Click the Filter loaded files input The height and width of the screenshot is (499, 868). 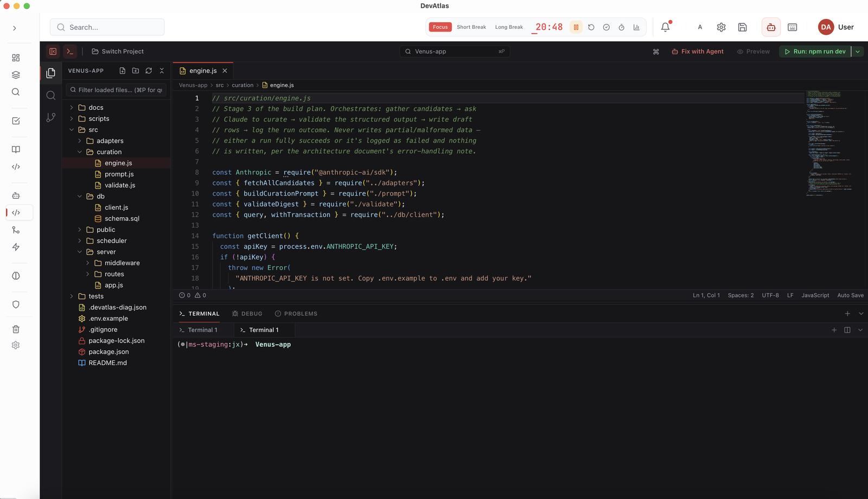point(116,90)
